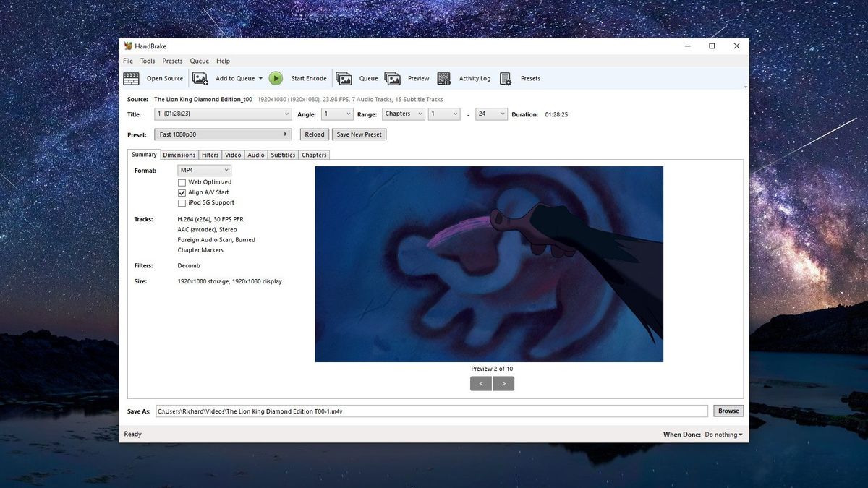
Task: Click the HandBrake logo in the title bar
Action: (127, 45)
